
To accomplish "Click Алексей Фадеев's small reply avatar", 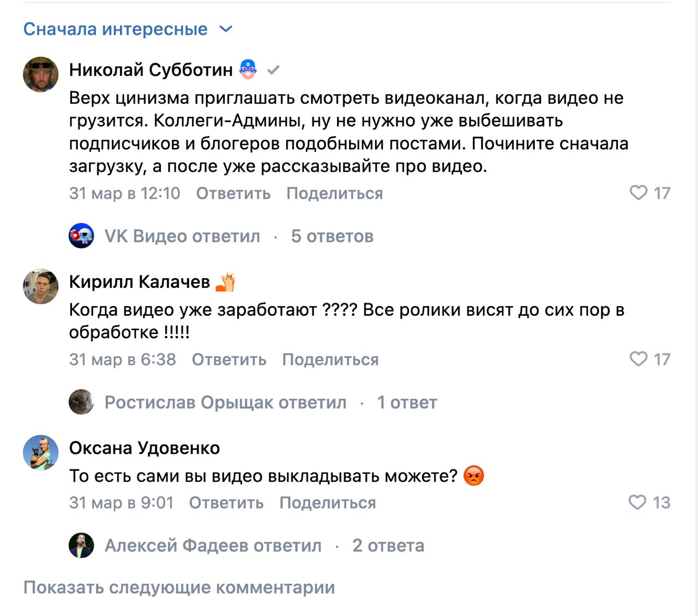I will click(x=81, y=545).
